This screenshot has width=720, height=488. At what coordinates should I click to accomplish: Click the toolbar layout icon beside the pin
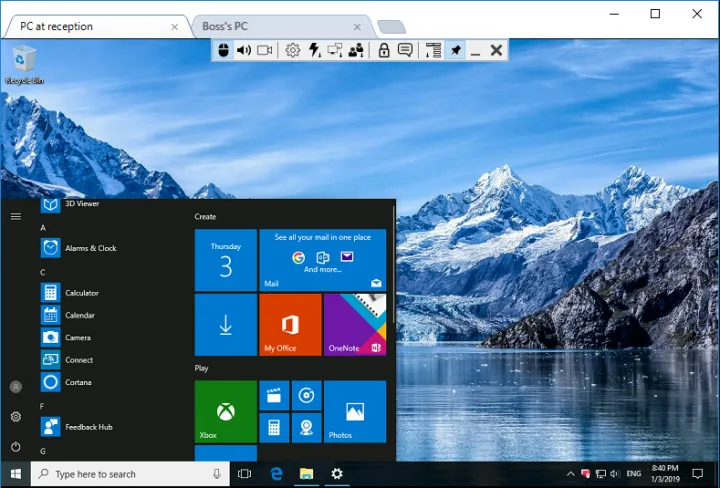tap(433, 50)
